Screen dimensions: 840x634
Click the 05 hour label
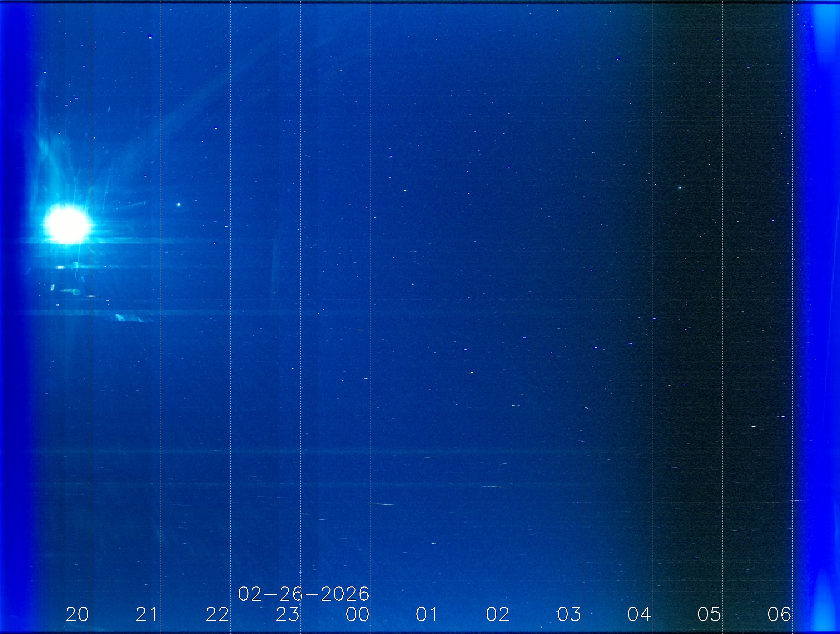click(x=709, y=614)
